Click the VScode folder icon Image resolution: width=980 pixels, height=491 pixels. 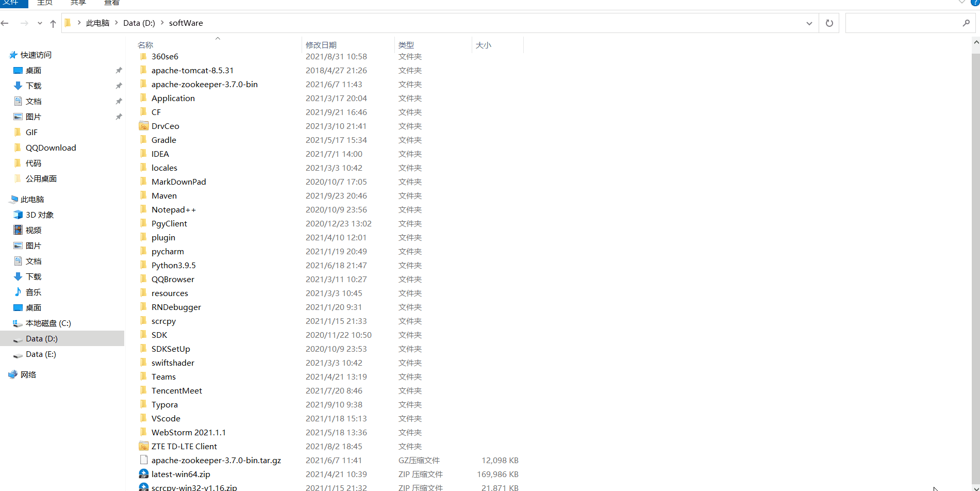click(x=143, y=418)
